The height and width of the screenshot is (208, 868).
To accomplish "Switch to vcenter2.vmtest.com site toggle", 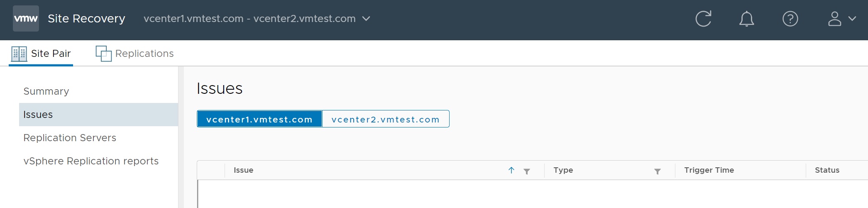I will pos(385,119).
